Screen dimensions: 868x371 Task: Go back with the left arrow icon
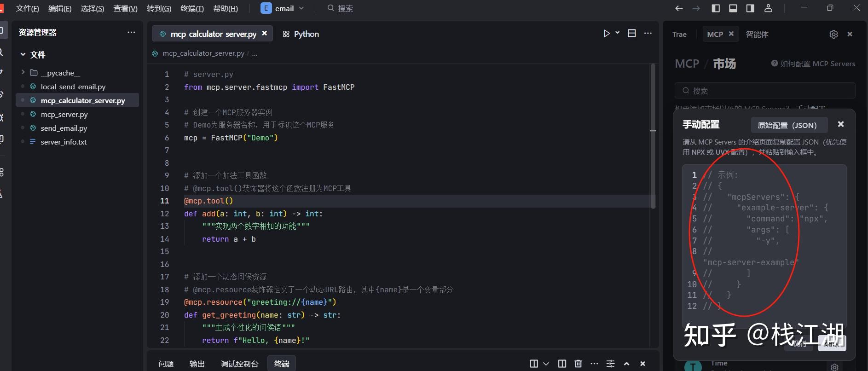tap(679, 8)
